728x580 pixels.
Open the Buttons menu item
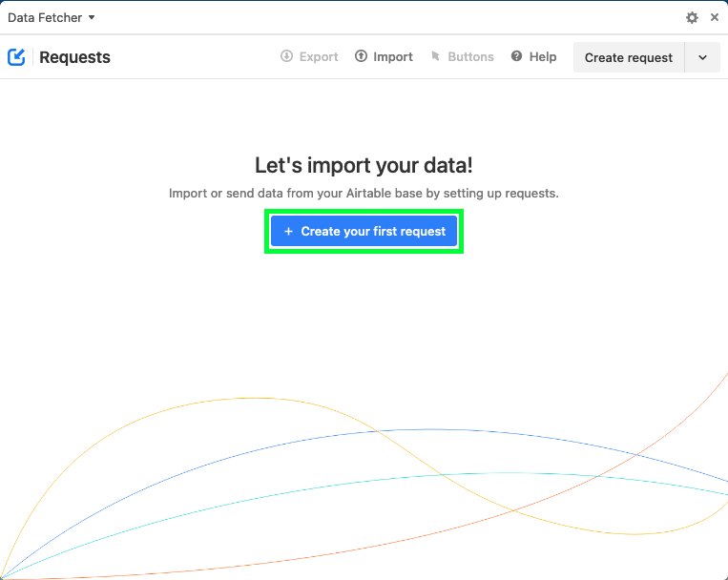[x=463, y=56]
